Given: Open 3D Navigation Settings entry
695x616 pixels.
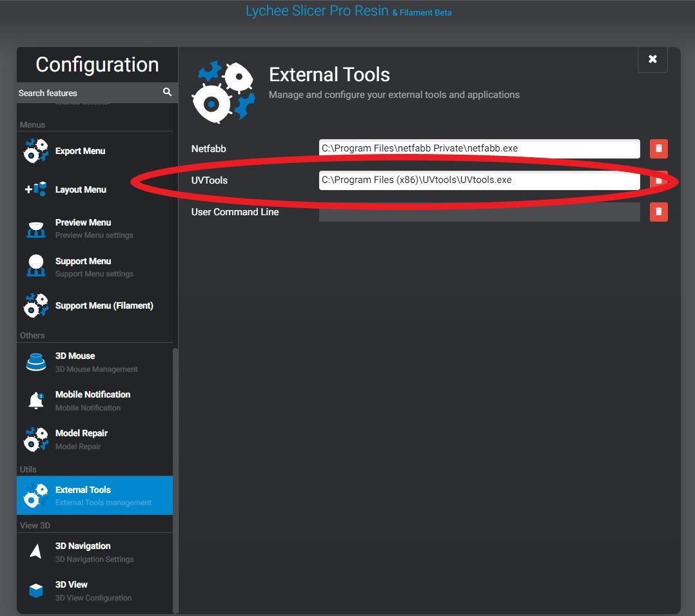Looking at the screenshot, I should tap(95, 552).
